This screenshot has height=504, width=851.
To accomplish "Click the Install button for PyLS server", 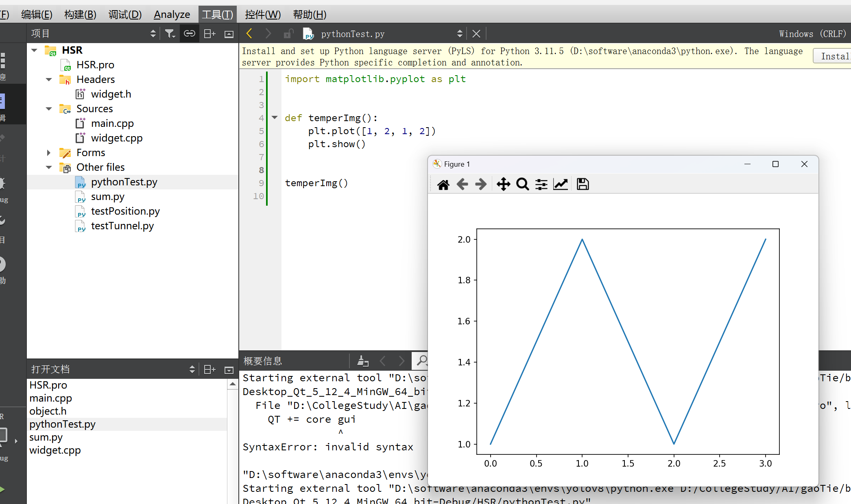I will pos(835,56).
